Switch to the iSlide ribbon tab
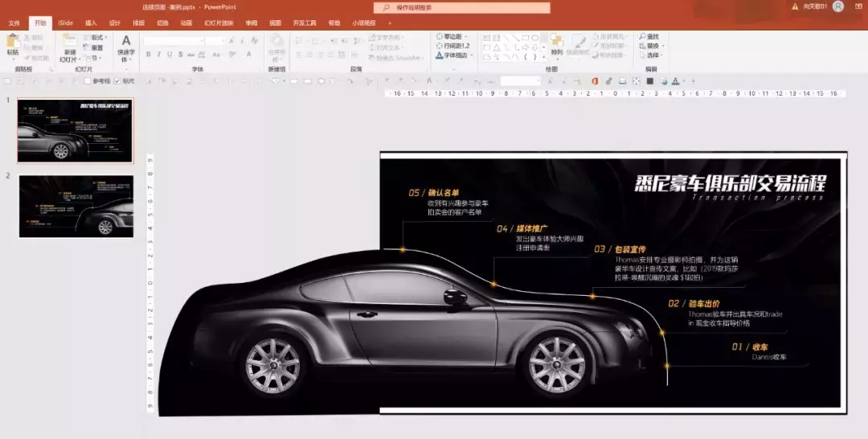The width and height of the screenshot is (868, 439). (65, 23)
